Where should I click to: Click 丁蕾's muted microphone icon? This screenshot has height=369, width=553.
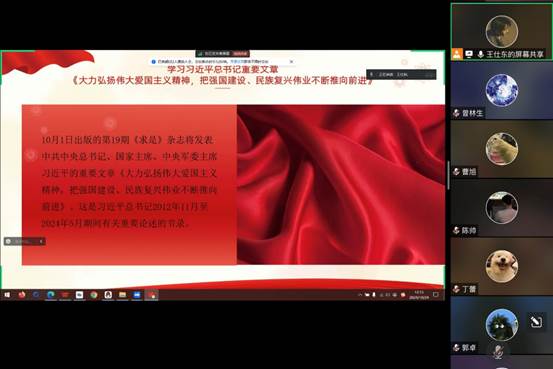coord(456,289)
